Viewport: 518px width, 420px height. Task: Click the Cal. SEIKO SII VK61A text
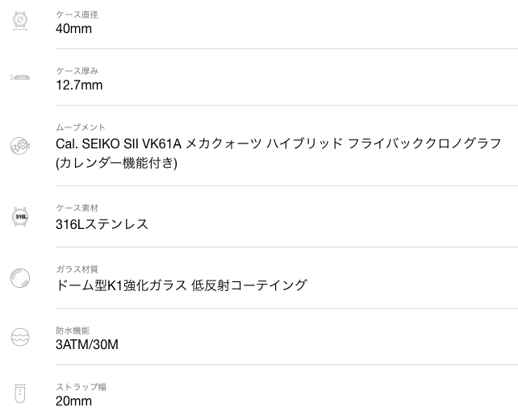click(119, 143)
